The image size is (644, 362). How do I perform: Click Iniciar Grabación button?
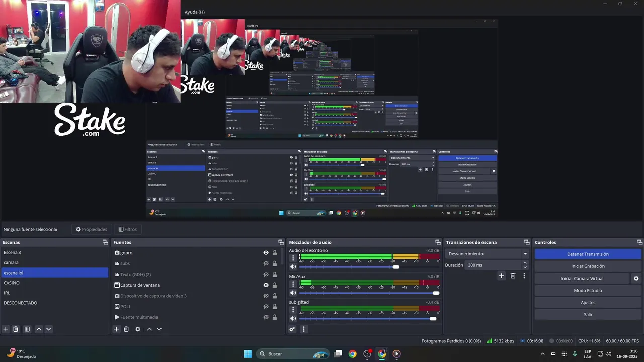tap(588, 266)
